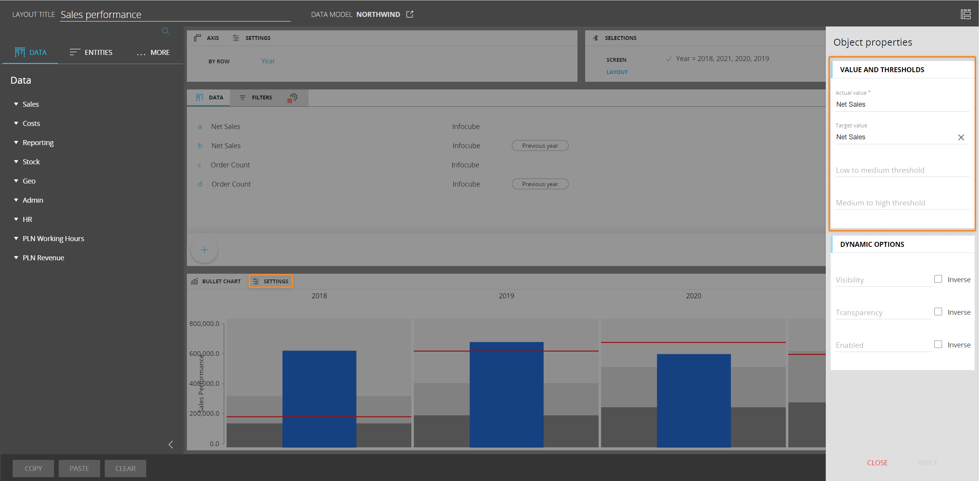Clear Target value with the X icon

961,137
